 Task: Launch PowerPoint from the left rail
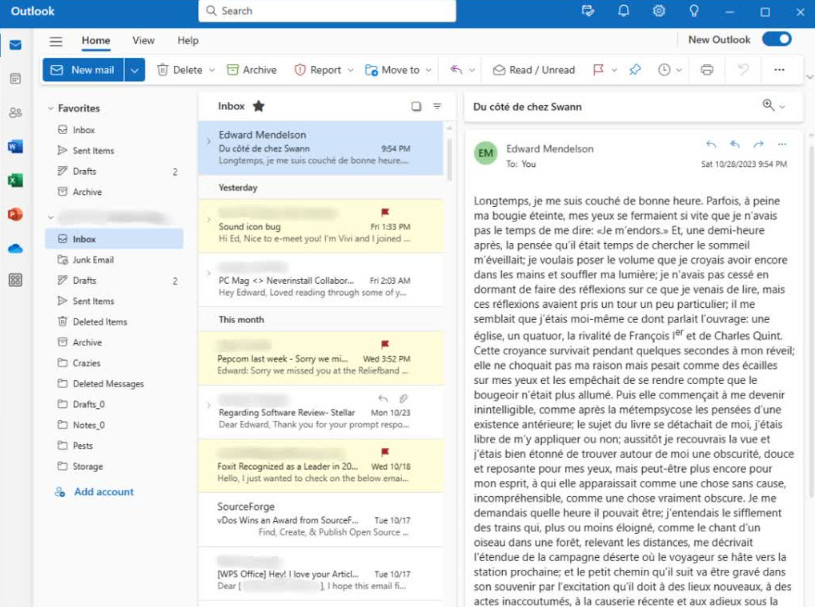pyautogui.click(x=16, y=214)
